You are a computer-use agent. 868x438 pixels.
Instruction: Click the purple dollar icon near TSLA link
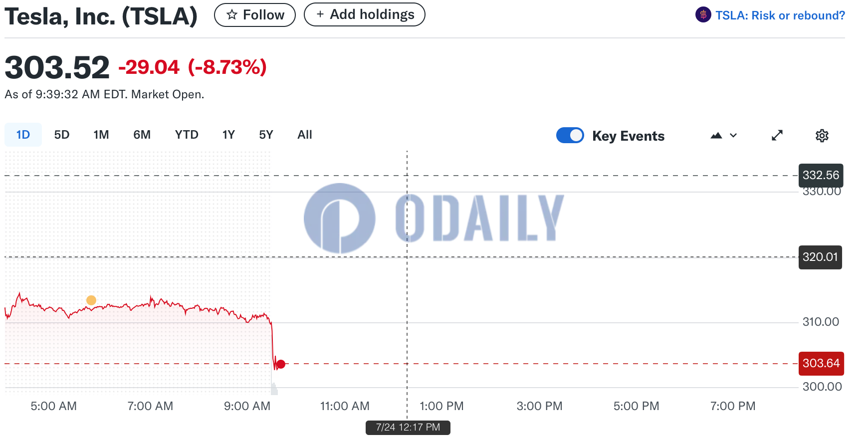(x=703, y=15)
